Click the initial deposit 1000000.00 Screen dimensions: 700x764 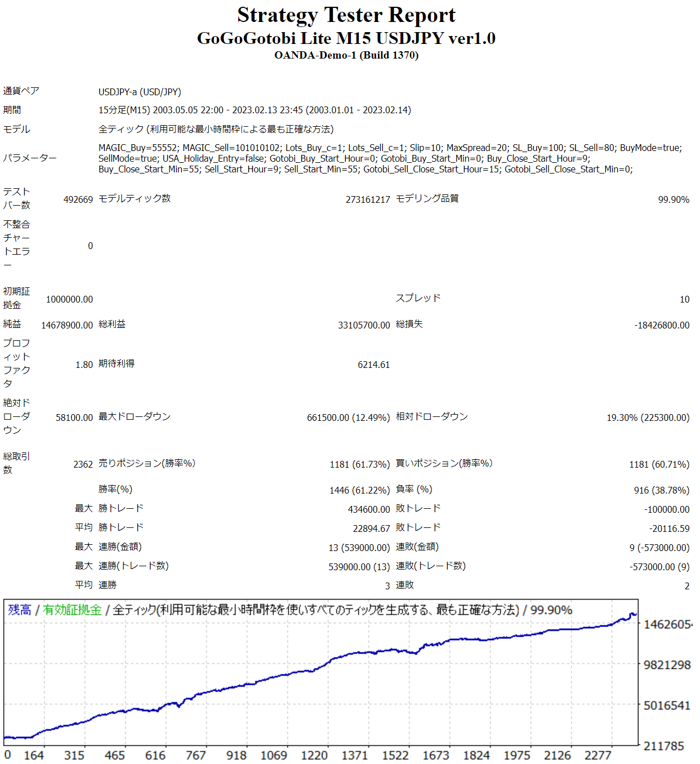[x=69, y=299]
